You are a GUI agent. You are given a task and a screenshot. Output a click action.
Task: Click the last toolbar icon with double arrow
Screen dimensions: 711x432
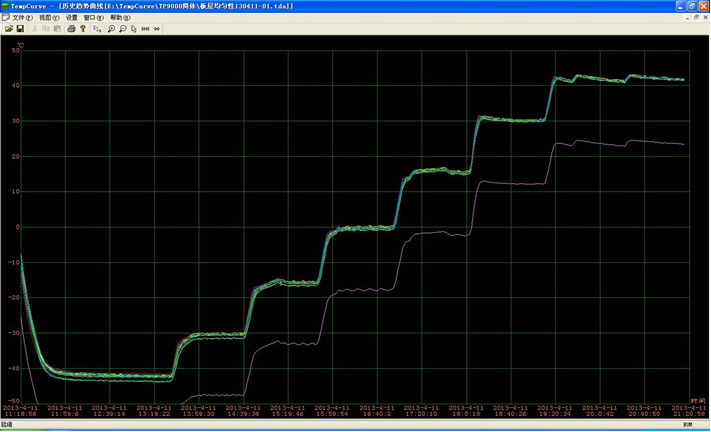tap(157, 29)
